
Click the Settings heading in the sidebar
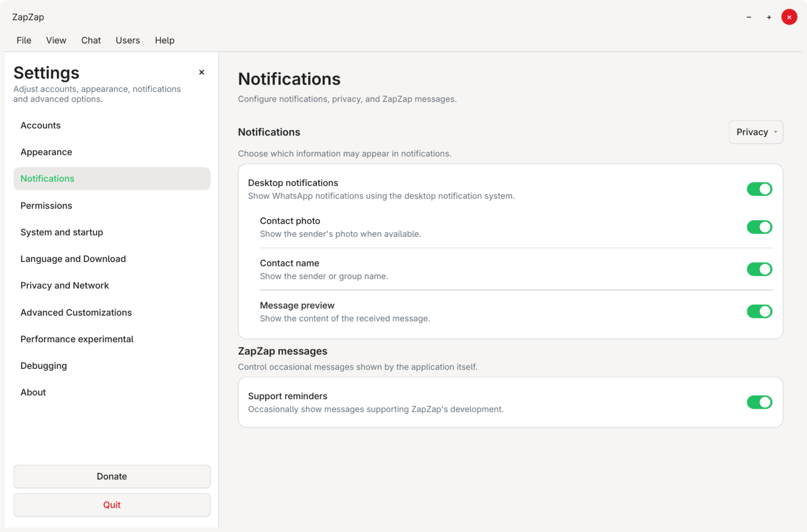pyautogui.click(x=47, y=73)
